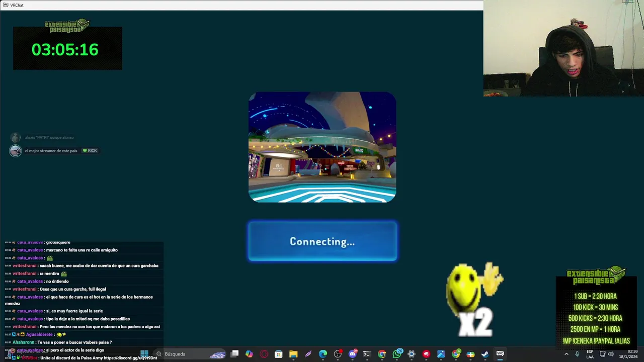Image resolution: width=644 pixels, height=362 pixels.
Task: Click 'el mejor streamer de este pais' text
Action: pyautogui.click(x=51, y=151)
